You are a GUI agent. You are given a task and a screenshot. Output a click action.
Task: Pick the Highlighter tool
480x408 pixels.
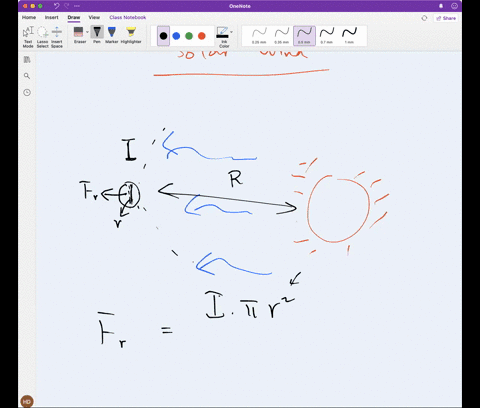point(131,35)
